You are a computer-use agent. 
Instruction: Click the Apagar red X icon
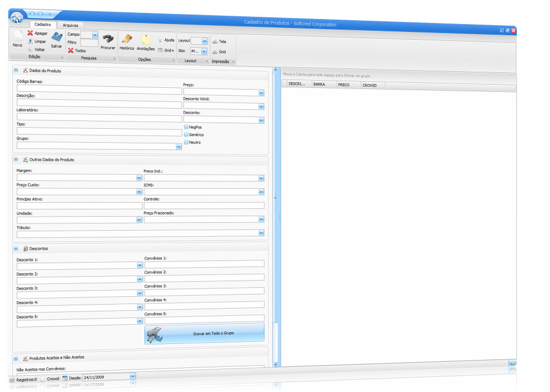tap(30, 33)
